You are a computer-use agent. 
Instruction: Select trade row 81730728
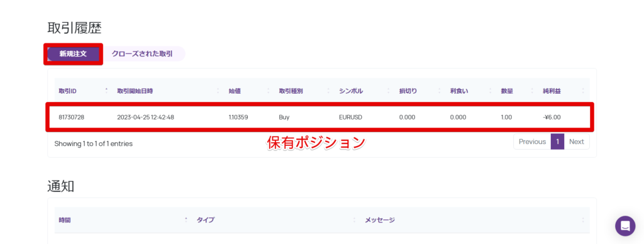coord(319,117)
